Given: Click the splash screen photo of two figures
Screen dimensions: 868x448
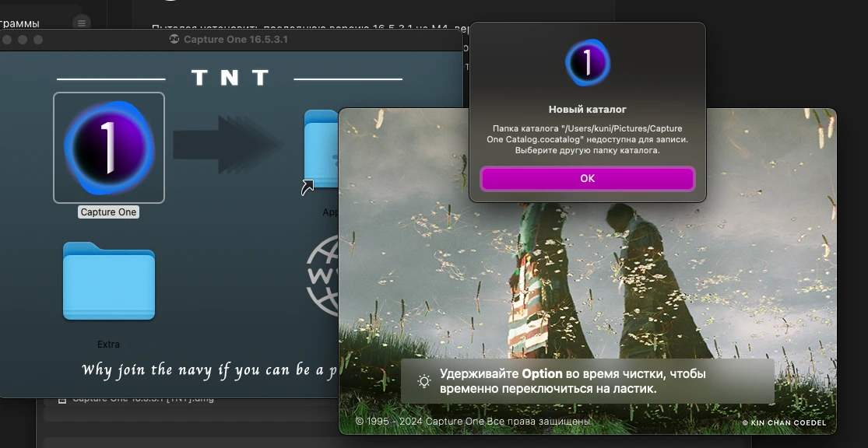Looking at the screenshot, I should (x=587, y=271).
